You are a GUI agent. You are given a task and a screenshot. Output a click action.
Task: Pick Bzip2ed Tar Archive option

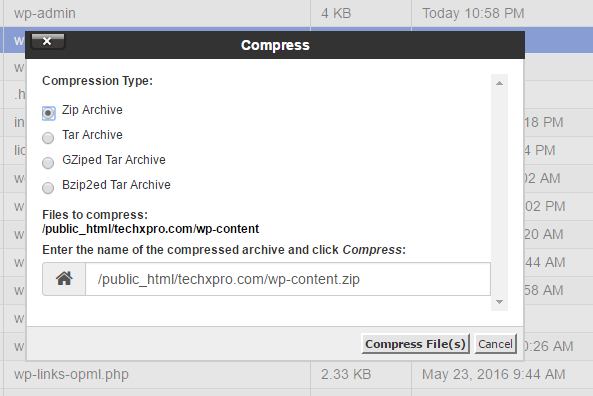[48, 188]
